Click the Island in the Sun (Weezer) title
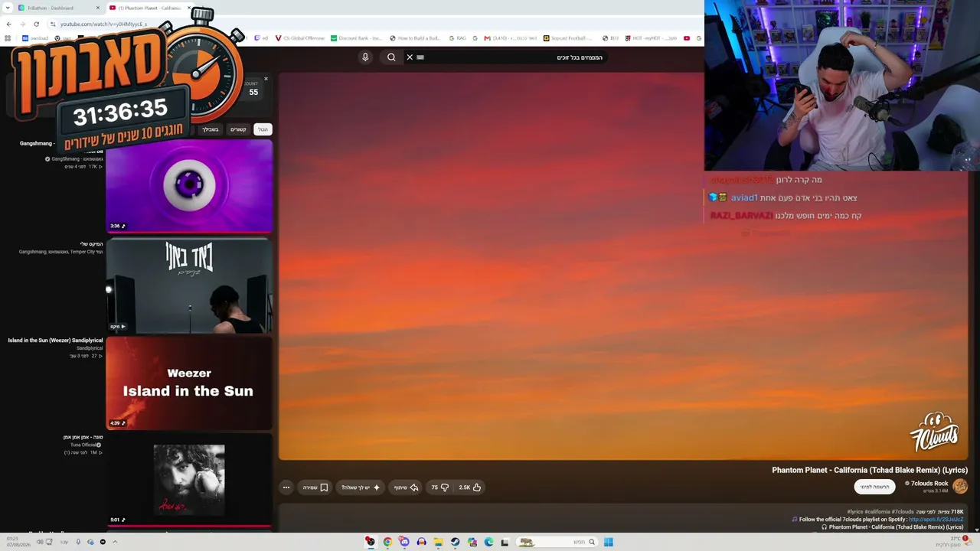The width and height of the screenshot is (980, 551). [55, 341]
